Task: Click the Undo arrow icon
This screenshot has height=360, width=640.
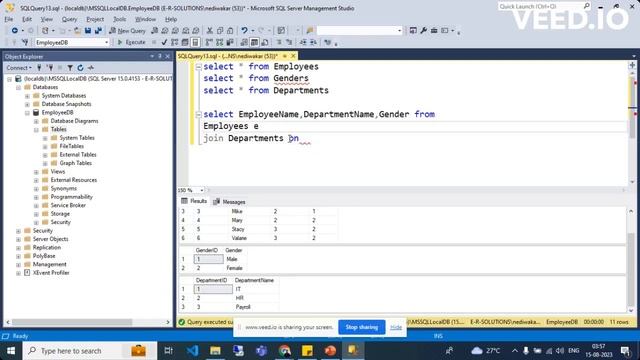Action: (x=244, y=31)
